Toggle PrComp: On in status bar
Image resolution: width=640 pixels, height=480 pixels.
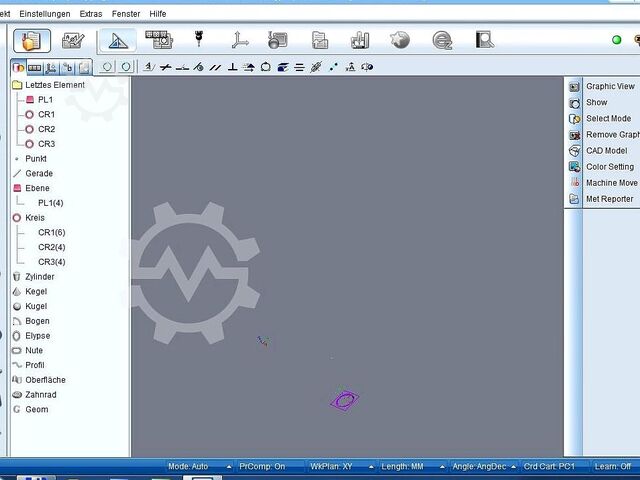point(262,467)
